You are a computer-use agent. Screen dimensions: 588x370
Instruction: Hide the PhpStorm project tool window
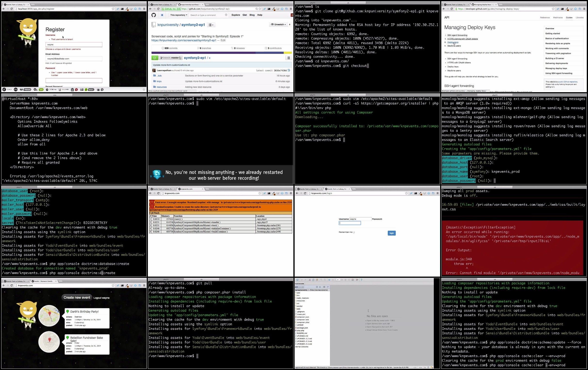pyautogui.click(x=328, y=287)
